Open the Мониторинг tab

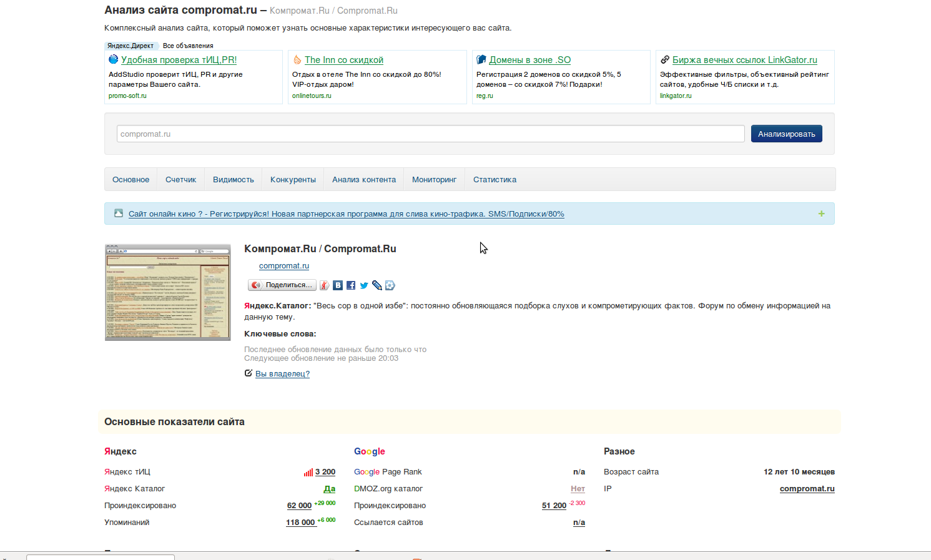[435, 179]
